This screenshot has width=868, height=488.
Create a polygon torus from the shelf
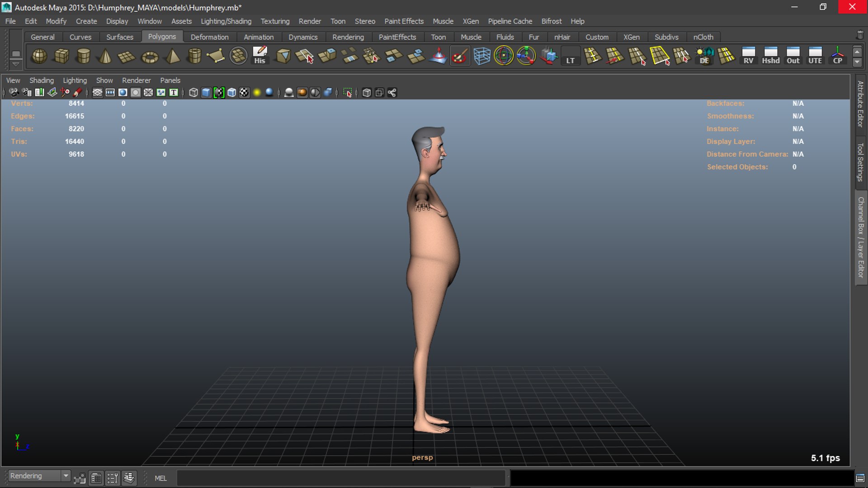[x=150, y=56]
